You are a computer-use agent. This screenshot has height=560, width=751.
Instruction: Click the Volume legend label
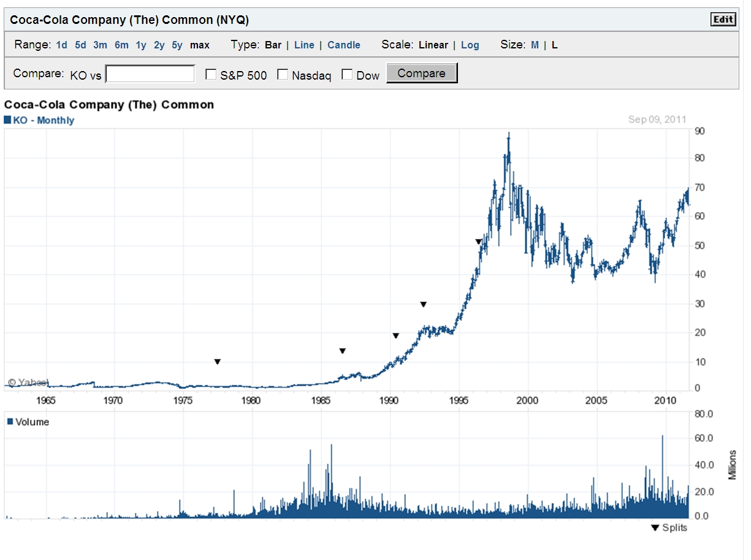[32, 422]
